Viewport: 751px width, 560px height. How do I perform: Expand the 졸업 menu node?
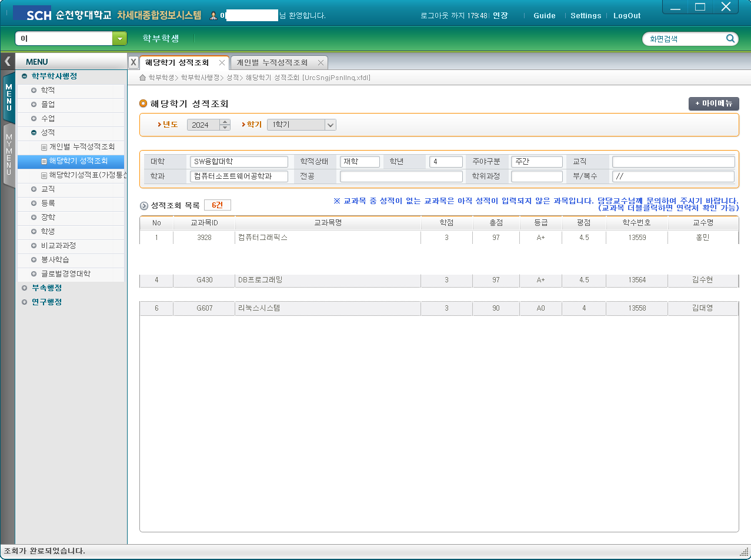34,104
